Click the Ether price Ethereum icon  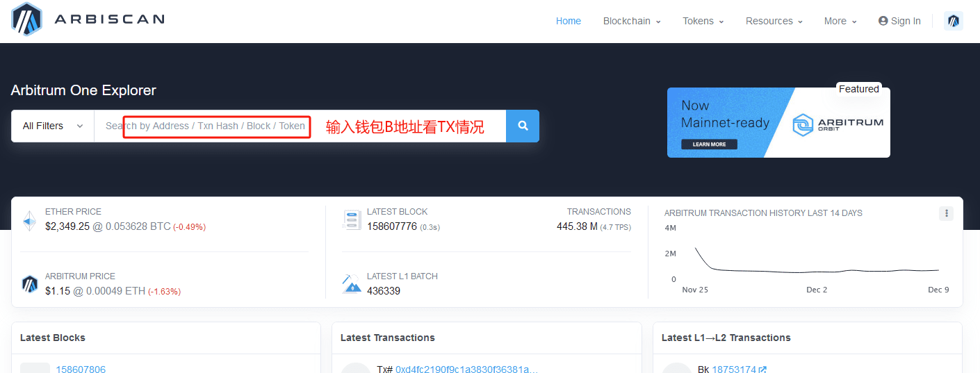coord(29,221)
